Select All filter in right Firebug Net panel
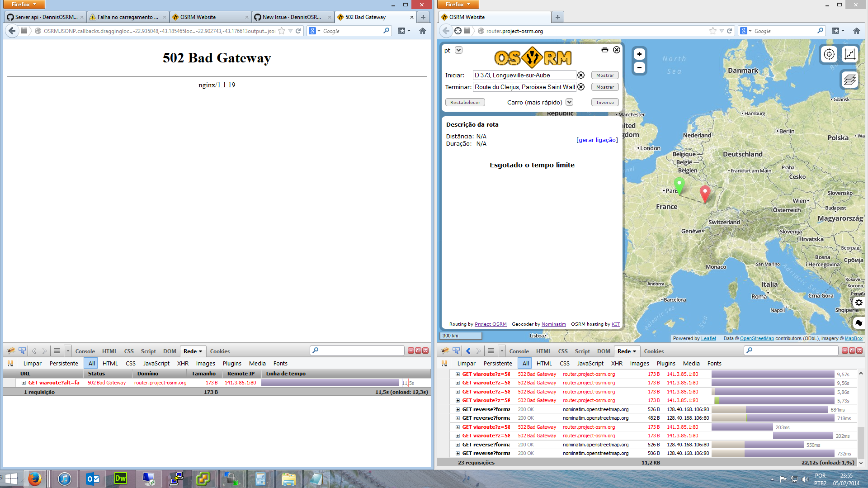 point(525,363)
